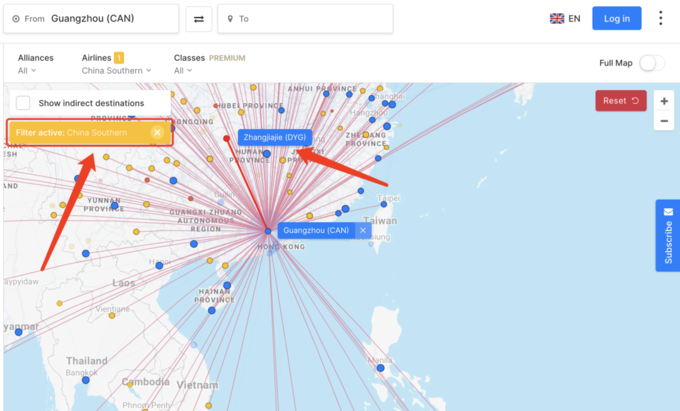
Task: Click the envelope icon on Subscribe tab
Action: click(668, 212)
